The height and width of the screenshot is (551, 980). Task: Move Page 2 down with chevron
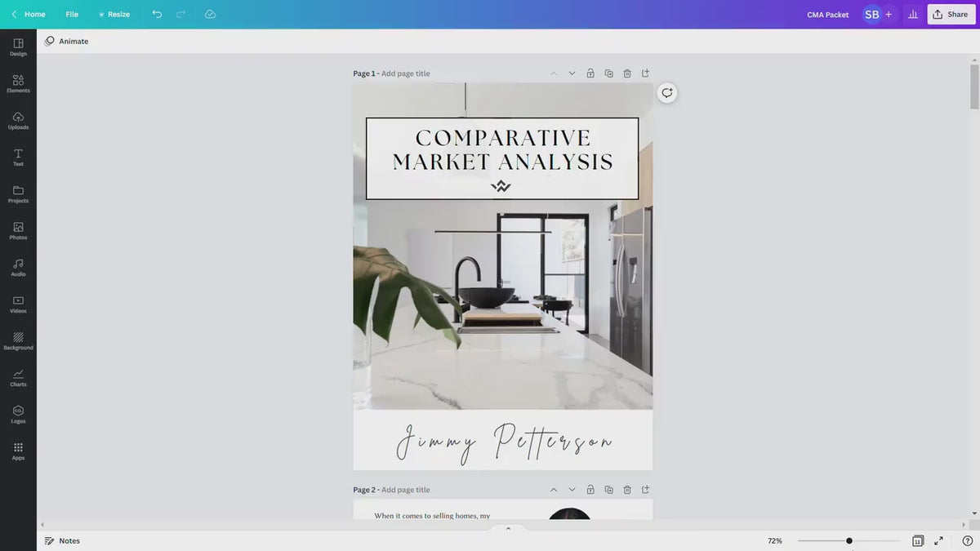point(572,490)
